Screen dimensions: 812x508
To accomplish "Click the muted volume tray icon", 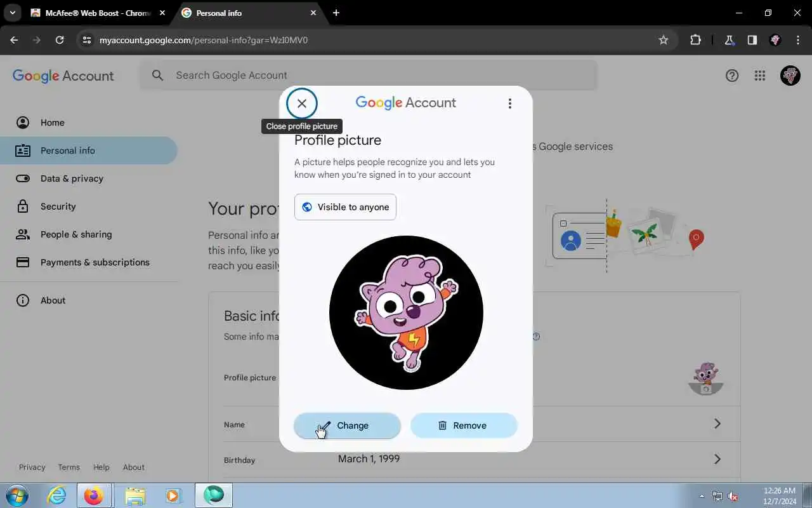I will point(733,496).
